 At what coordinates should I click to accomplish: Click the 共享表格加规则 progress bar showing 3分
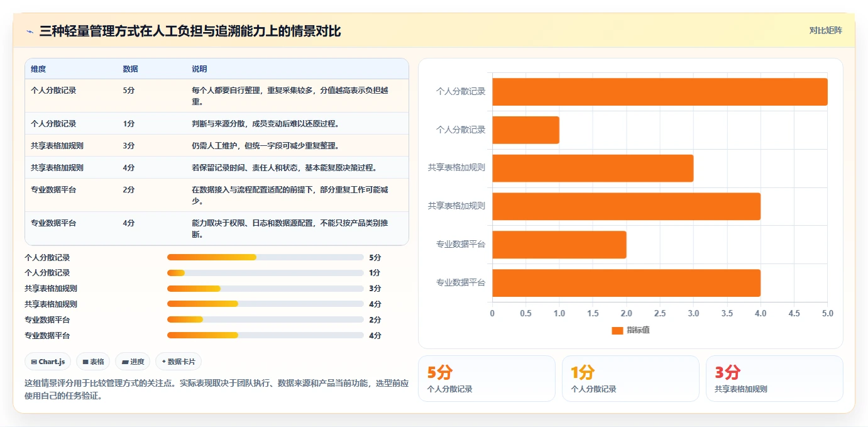tap(265, 289)
